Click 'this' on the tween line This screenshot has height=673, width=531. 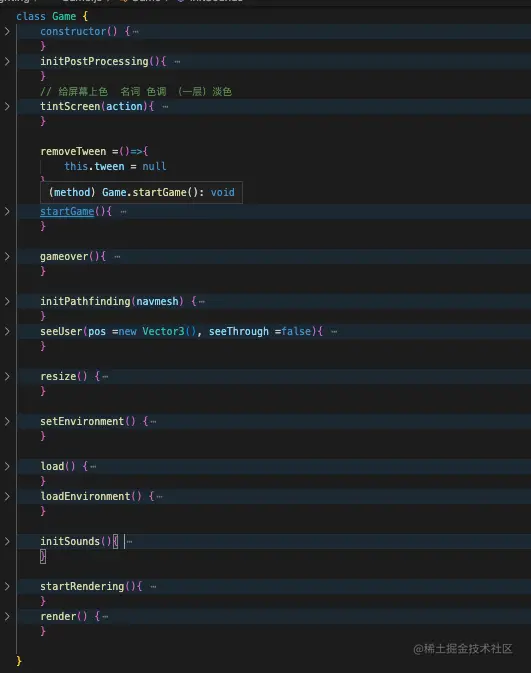coord(76,167)
